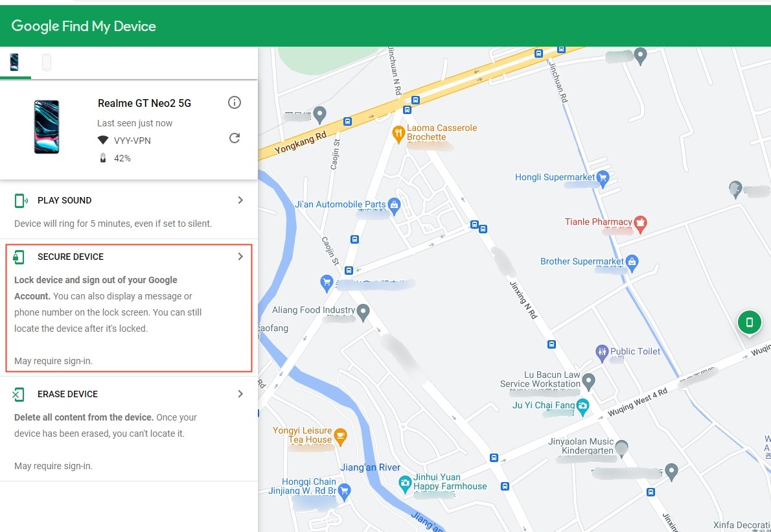The image size is (771, 532).
Task: Click the Erase Device icon
Action: click(19, 394)
